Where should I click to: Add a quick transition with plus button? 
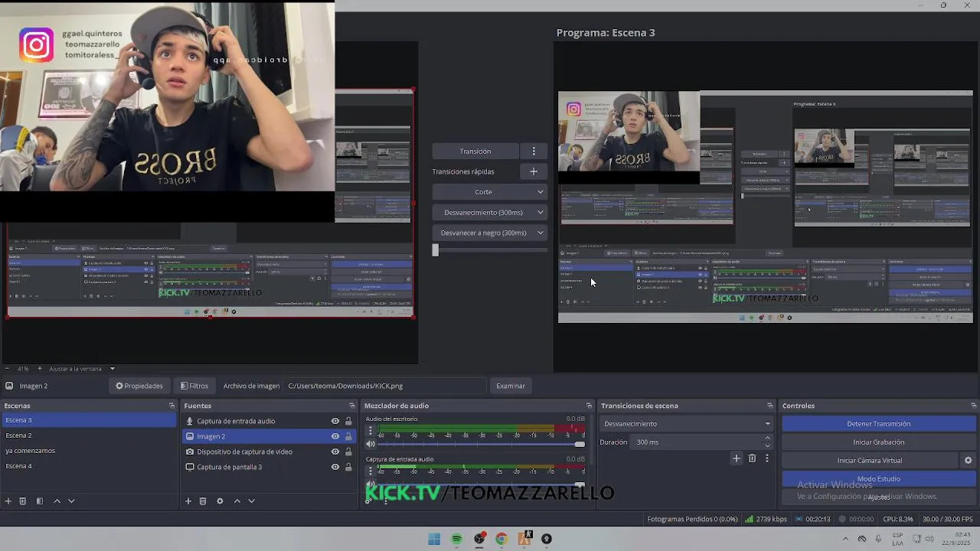point(534,171)
